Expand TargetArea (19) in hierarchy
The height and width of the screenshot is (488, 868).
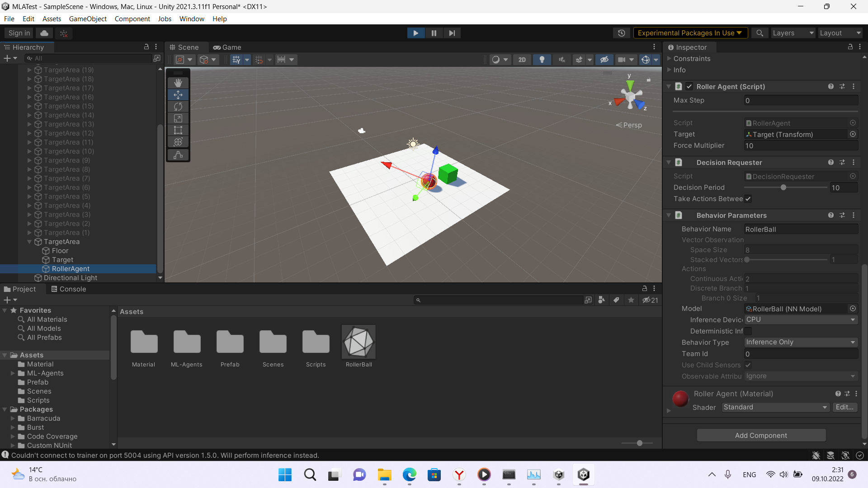coord(29,70)
